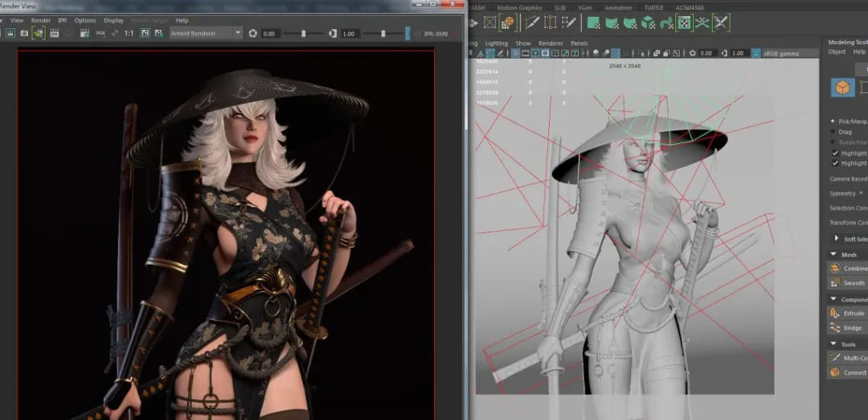The image size is (868, 420).
Task: Click the Smooth mesh icon
Action: pyautogui.click(x=836, y=282)
